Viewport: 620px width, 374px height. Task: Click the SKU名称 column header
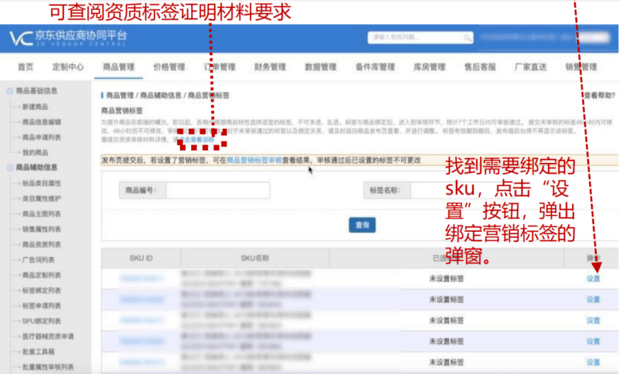click(x=255, y=258)
